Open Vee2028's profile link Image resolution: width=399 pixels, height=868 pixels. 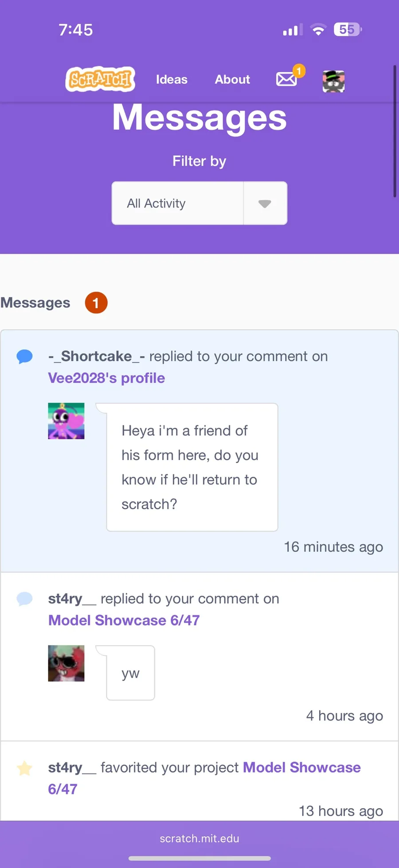[x=106, y=378]
